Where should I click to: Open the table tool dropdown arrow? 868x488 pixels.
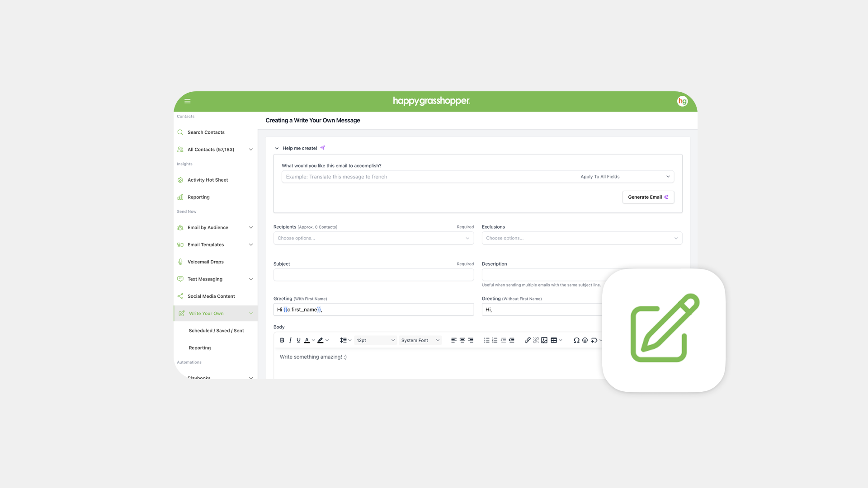click(561, 340)
